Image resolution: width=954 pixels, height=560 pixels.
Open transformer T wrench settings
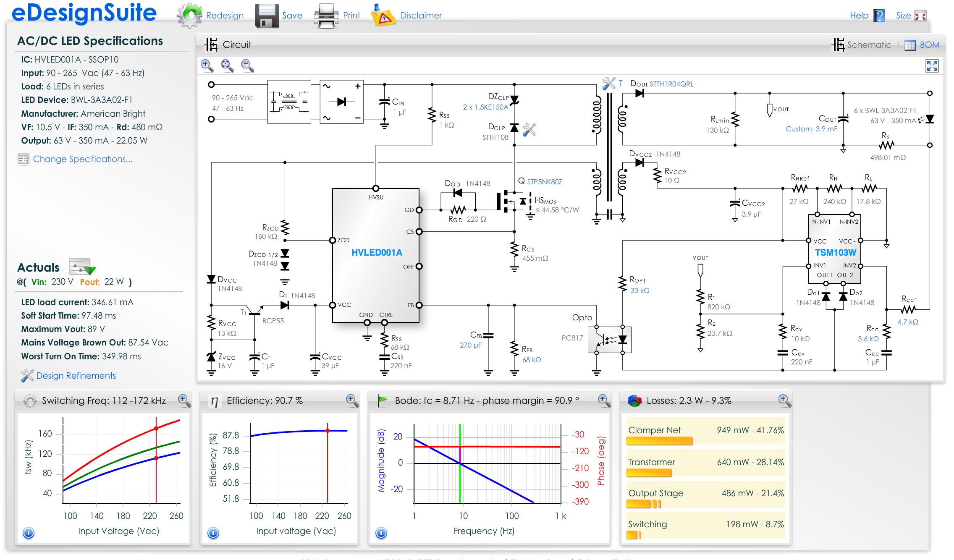[x=609, y=84]
